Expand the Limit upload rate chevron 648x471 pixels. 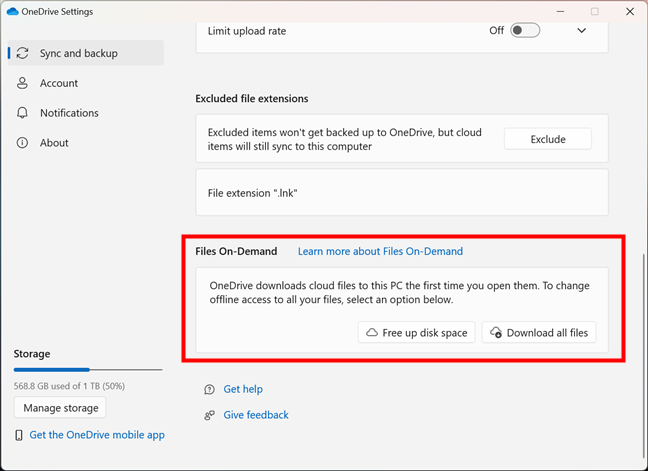pyautogui.click(x=582, y=30)
